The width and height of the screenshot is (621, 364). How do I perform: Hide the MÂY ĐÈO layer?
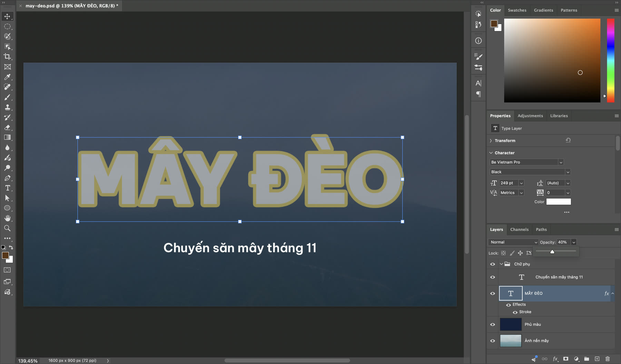493,294
